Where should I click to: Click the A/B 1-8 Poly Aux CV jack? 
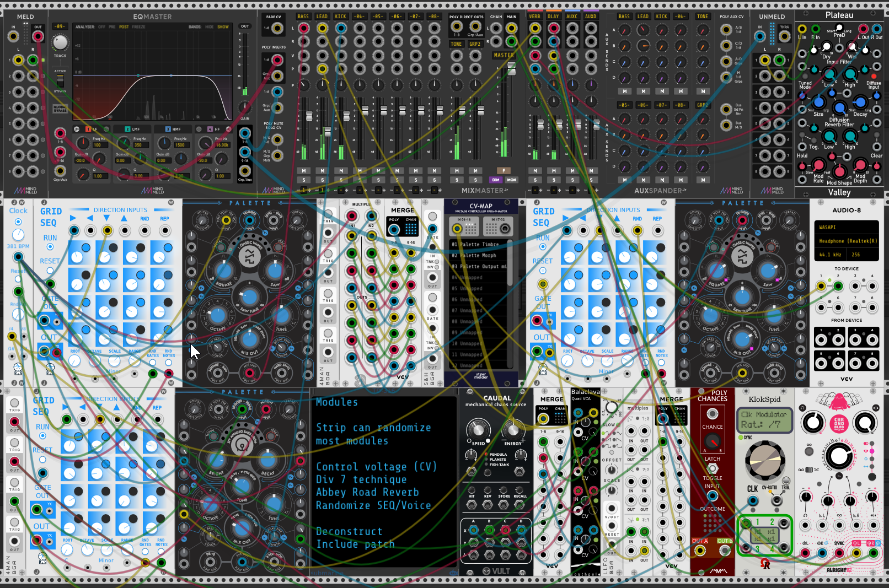(726, 30)
